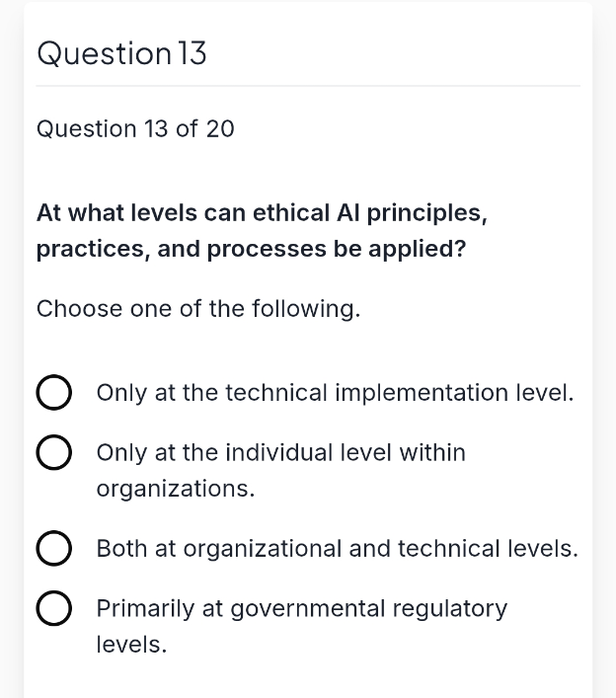Mark the "Both at organizational and technical levels" radio
The height and width of the screenshot is (698, 616).
54,548
